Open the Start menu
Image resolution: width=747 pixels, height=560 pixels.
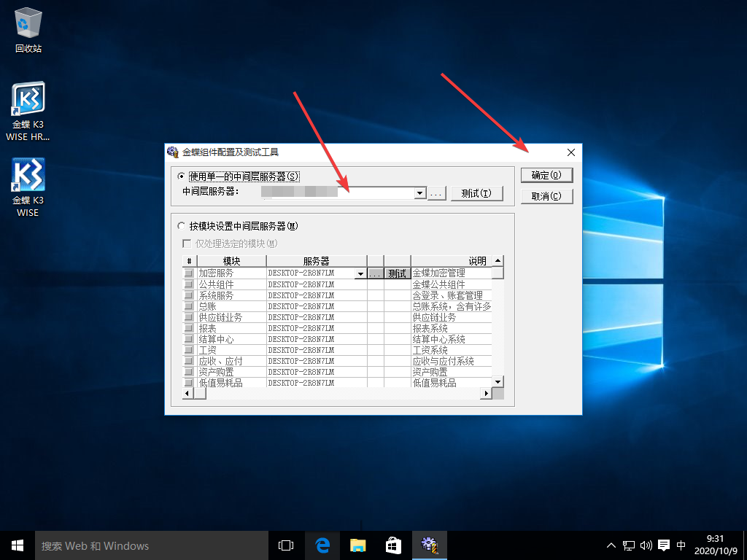tap(17, 545)
